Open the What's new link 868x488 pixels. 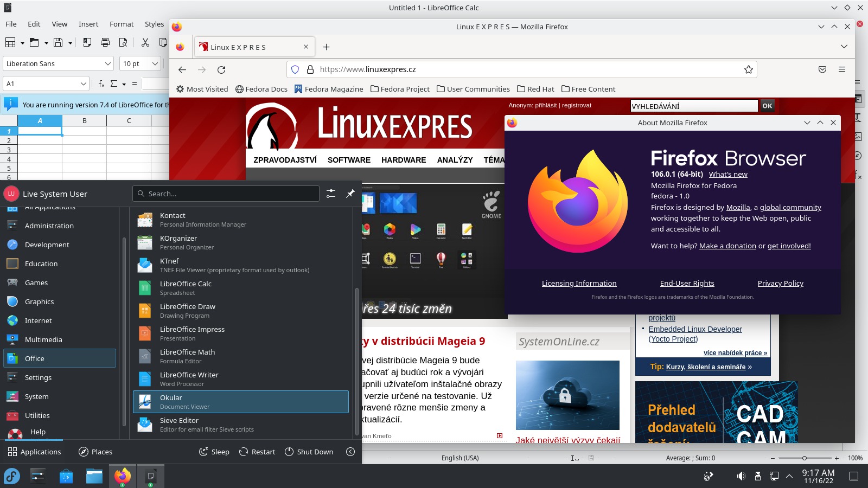tap(728, 174)
